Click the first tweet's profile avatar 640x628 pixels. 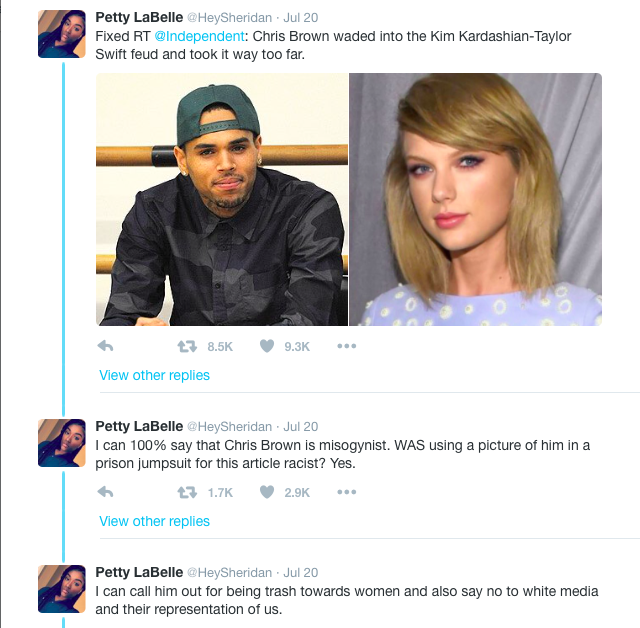click(x=62, y=34)
